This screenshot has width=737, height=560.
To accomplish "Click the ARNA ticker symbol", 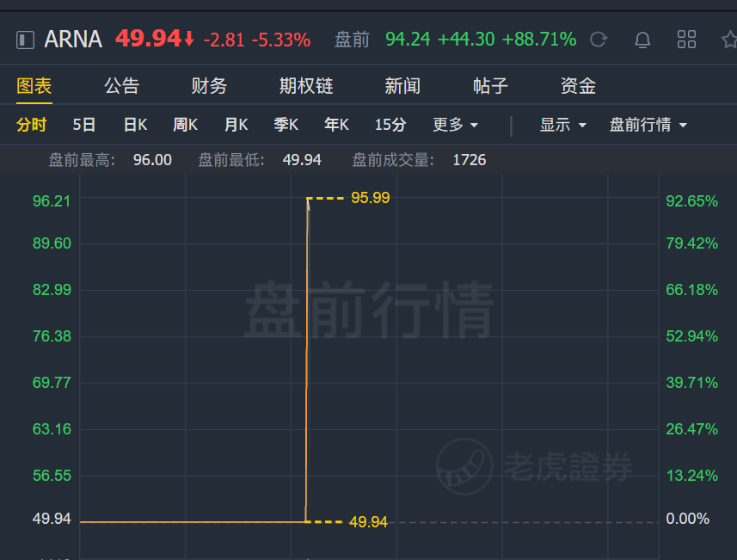I will [x=73, y=40].
